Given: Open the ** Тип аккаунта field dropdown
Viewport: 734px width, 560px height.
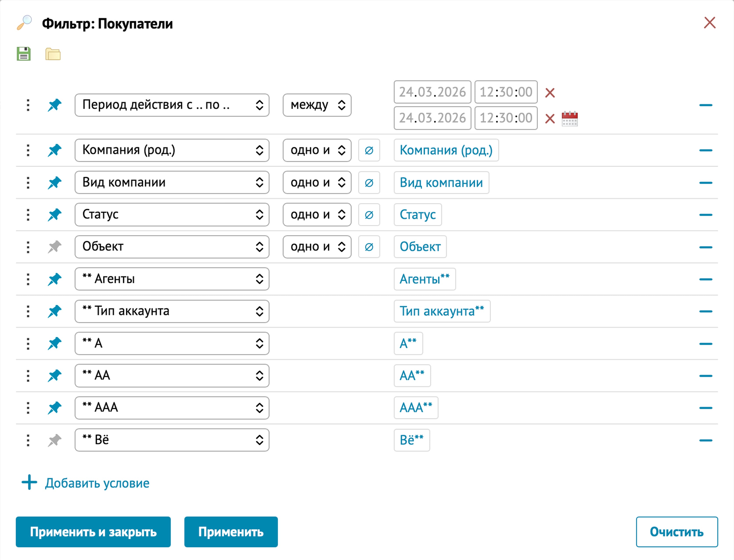Looking at the screenshot, I should point(172,311).
